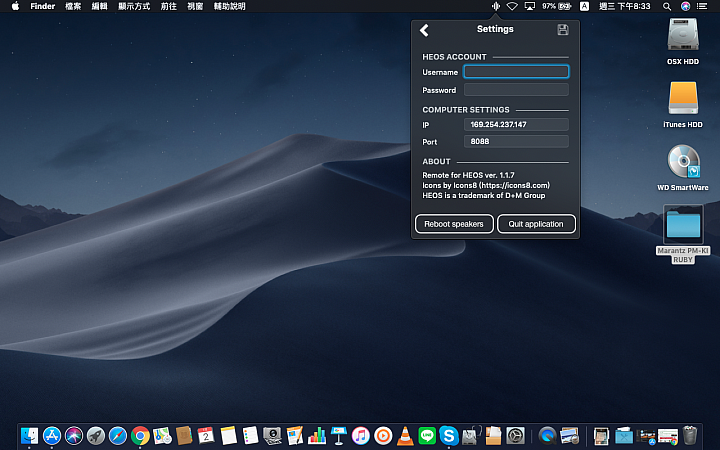Open the 輔助說明 menu
Image resolution: width=720 pixels, height=450 pixels.
pos(229,6)
